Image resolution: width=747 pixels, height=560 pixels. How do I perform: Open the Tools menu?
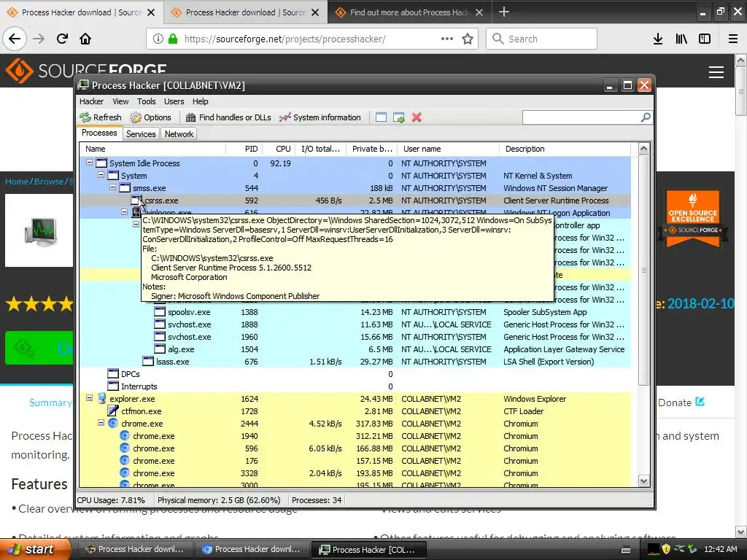146,101
